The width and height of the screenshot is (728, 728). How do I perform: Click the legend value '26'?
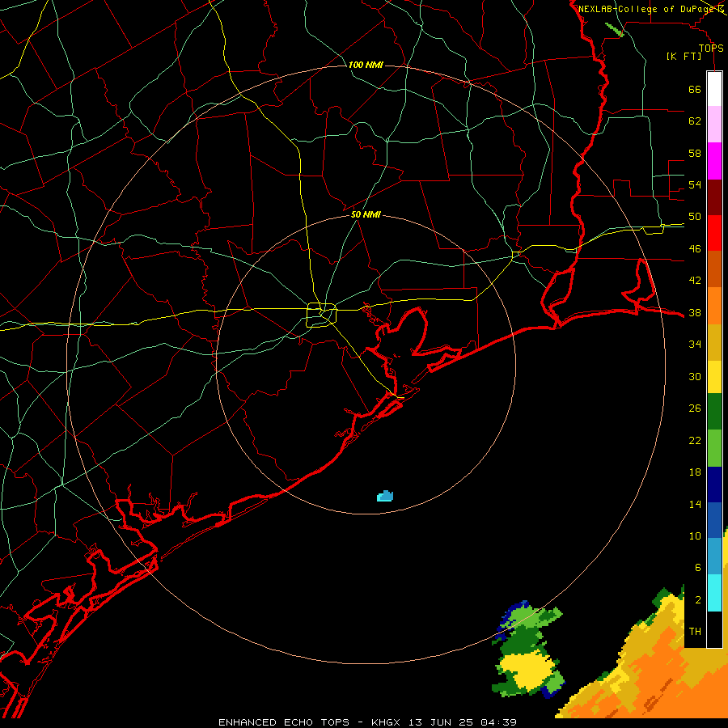coord(695,408)
